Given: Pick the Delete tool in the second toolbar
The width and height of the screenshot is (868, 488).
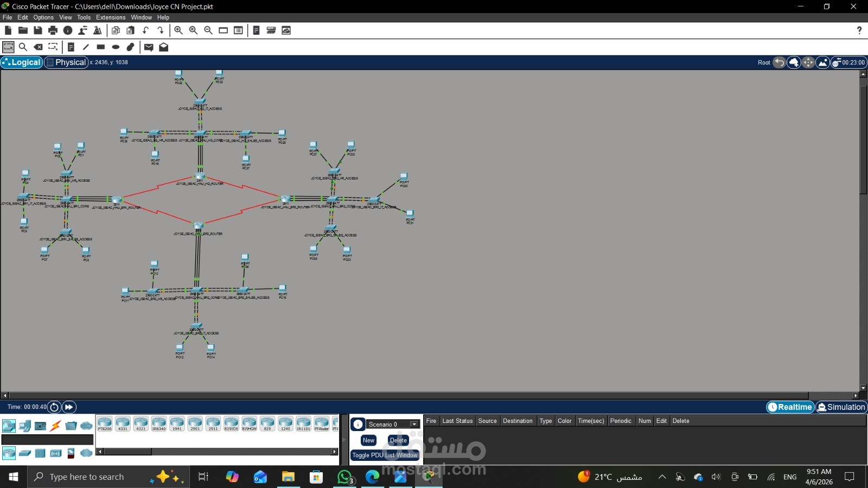Looking at the screenshot, I should tap(38, 47).
